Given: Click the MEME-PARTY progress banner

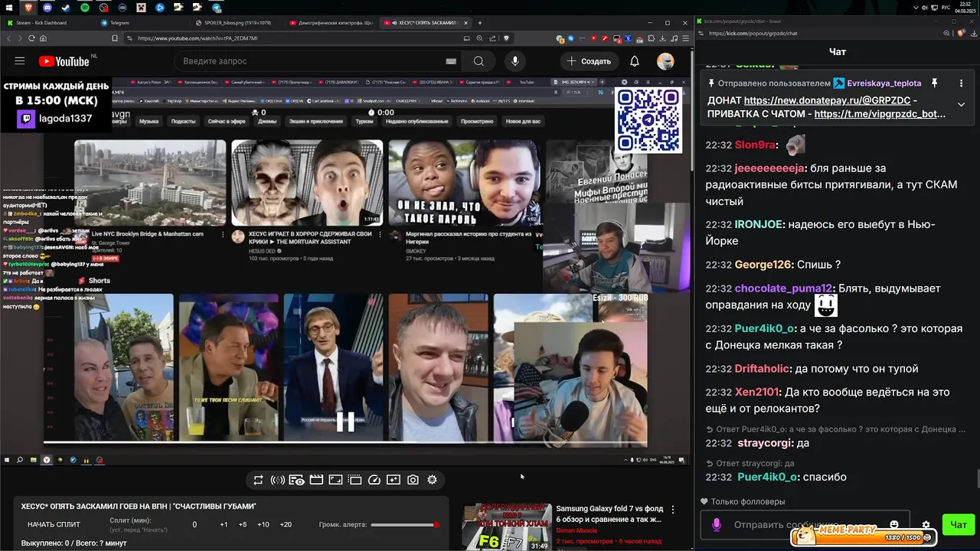Looking at the screenshot, I should (x=864, y=534).
